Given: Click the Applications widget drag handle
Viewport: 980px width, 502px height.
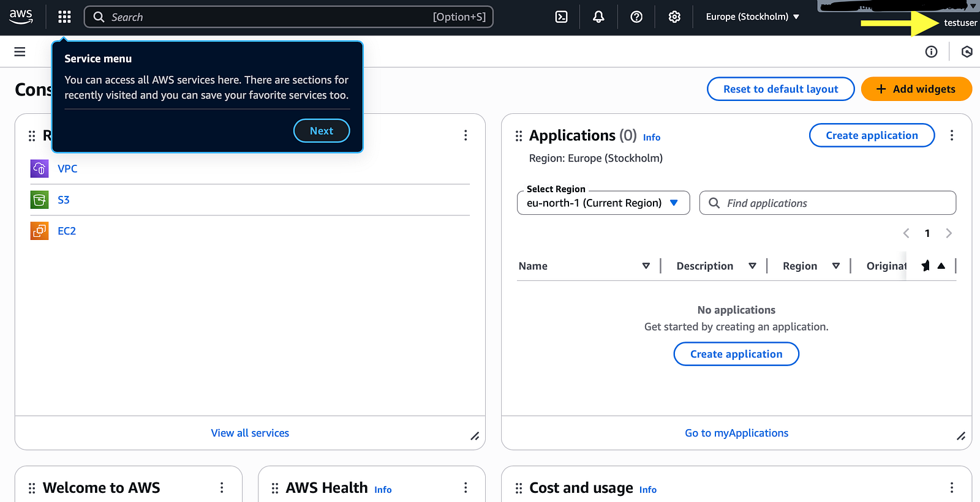Looking at the screenshot, I should coord(519,136).
